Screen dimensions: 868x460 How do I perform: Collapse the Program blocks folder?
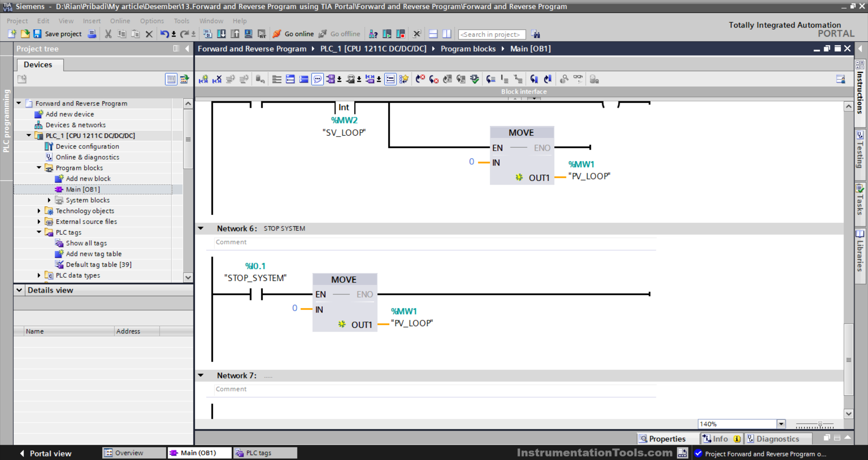coord(39,167)
